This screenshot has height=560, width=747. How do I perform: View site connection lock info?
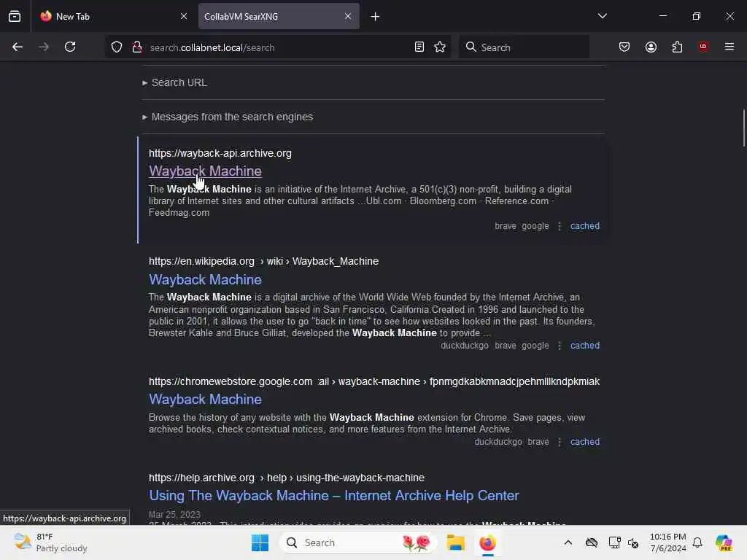(137, 47)
